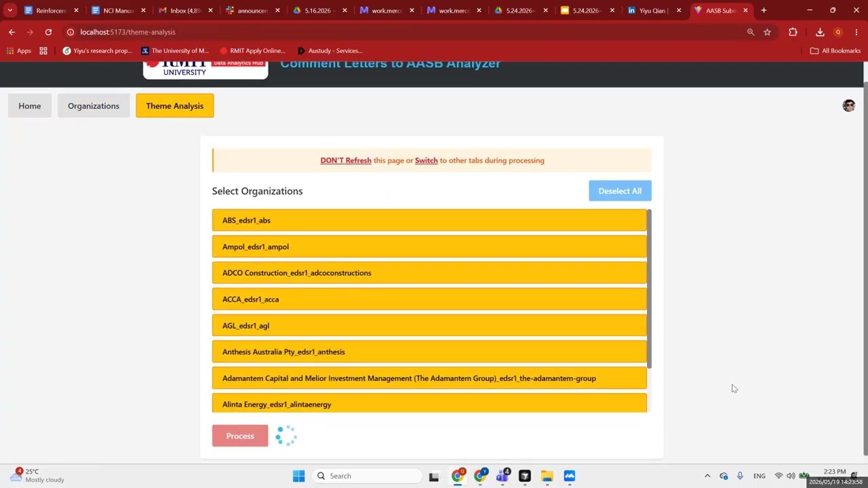Toggle the ACCA_edsr1_acca organization
The image size is (868, 488).
pos(429,299)
